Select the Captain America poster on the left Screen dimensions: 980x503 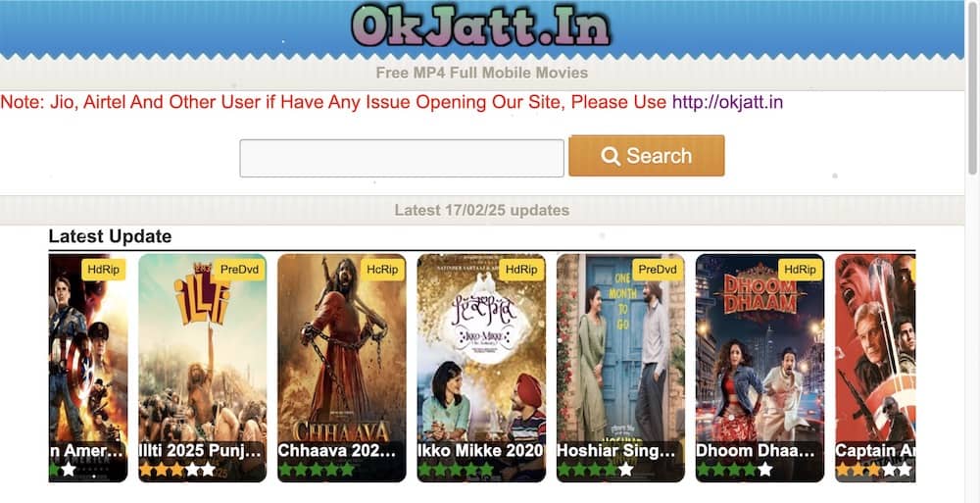coord(88,368)
